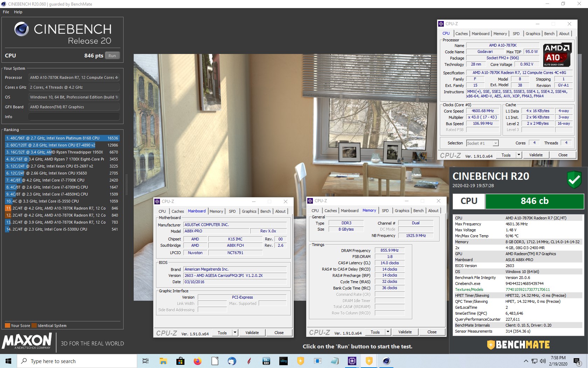588x368 pixels.
Task: Click Tools button in top CPU-Z window
Action: pos(506,155)
